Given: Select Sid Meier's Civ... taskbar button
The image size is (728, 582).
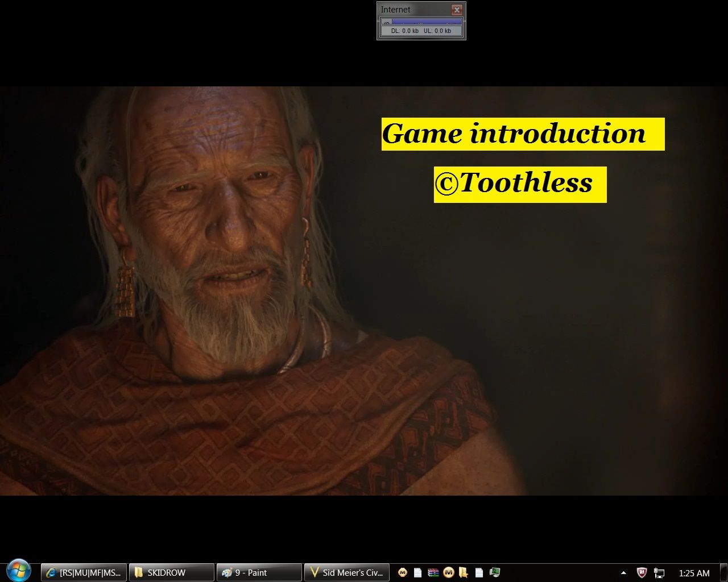Looking at the screenshot, I should tap(347, 572).
